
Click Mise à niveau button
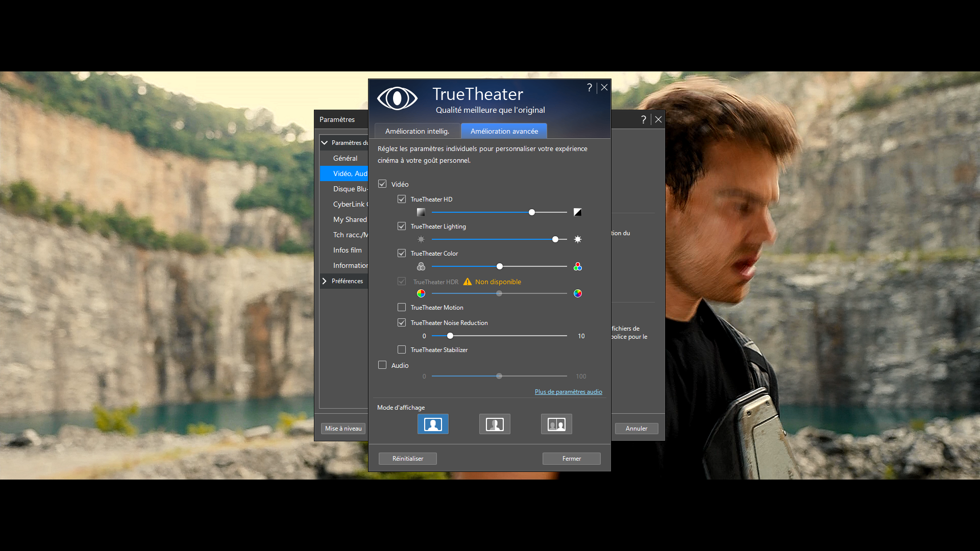[343, 429]
